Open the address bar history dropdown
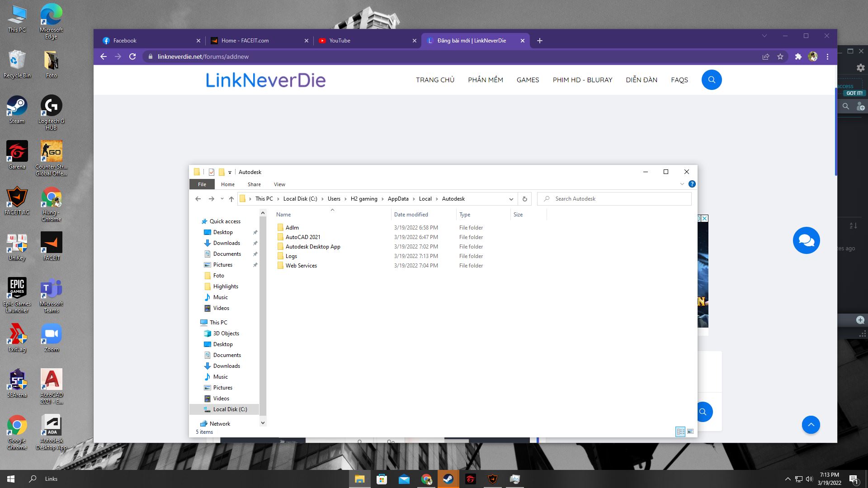Screen dimensions: 868x488 [511, 199]
